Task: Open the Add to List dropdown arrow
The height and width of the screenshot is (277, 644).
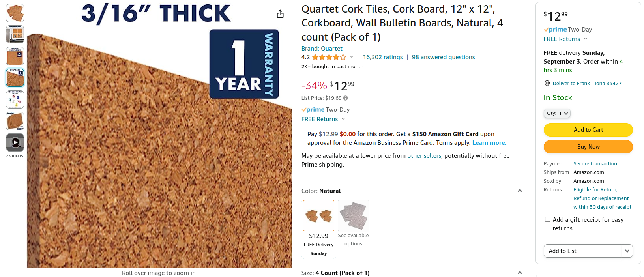Action: tap(627, 251)
